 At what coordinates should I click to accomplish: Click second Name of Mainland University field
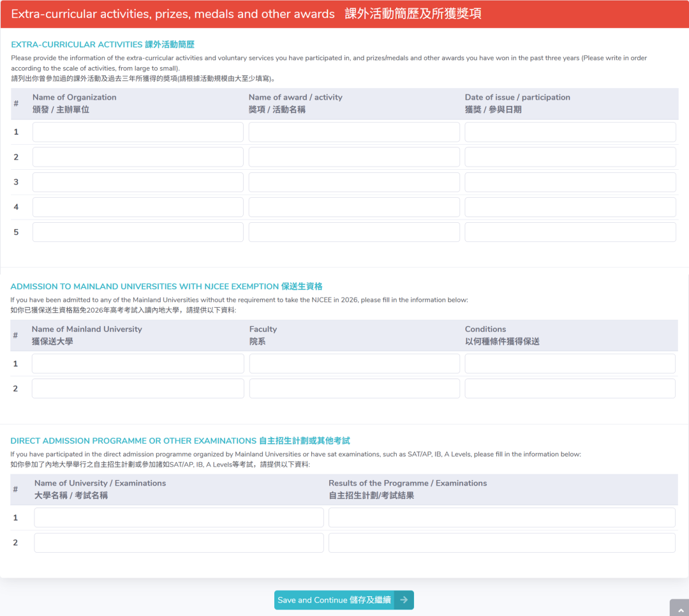(x=138, y=389)
